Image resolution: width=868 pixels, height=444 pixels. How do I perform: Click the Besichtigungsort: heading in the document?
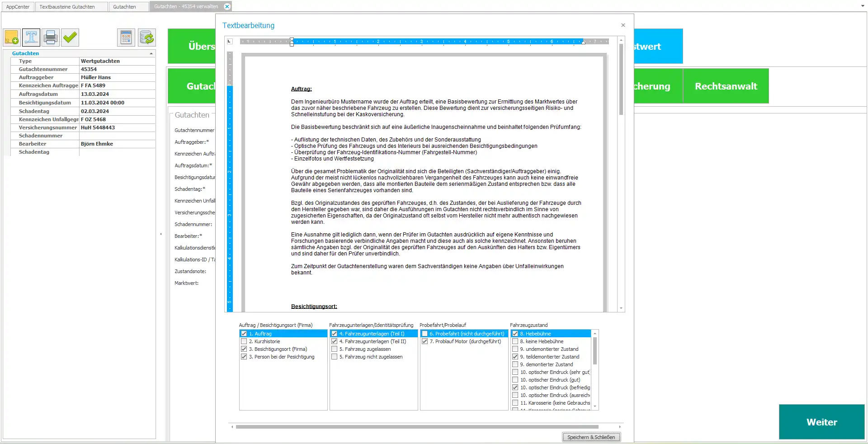click(x=314, y=307)
